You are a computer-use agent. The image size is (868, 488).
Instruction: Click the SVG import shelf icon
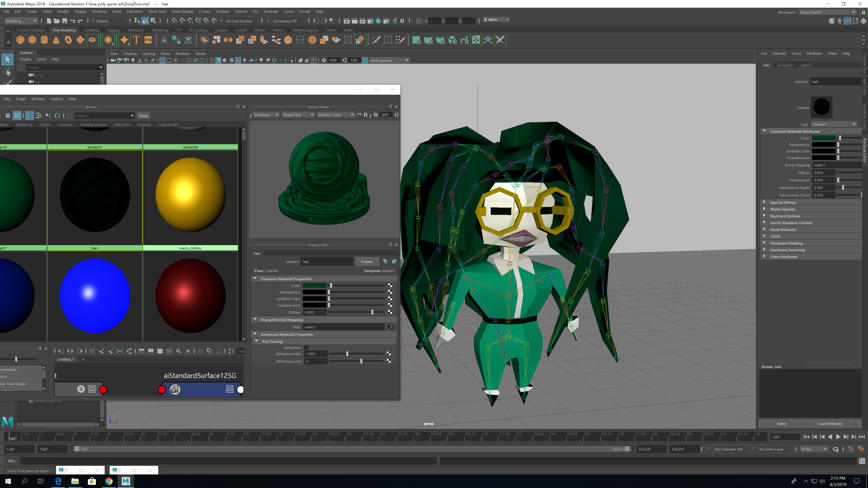coord(148,40)
